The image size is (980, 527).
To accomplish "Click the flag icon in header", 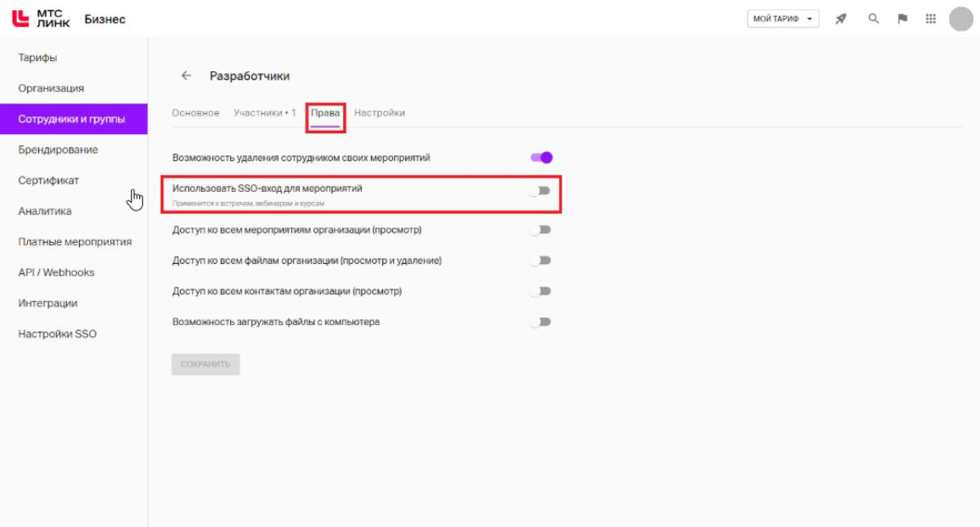I will point(903,19).
